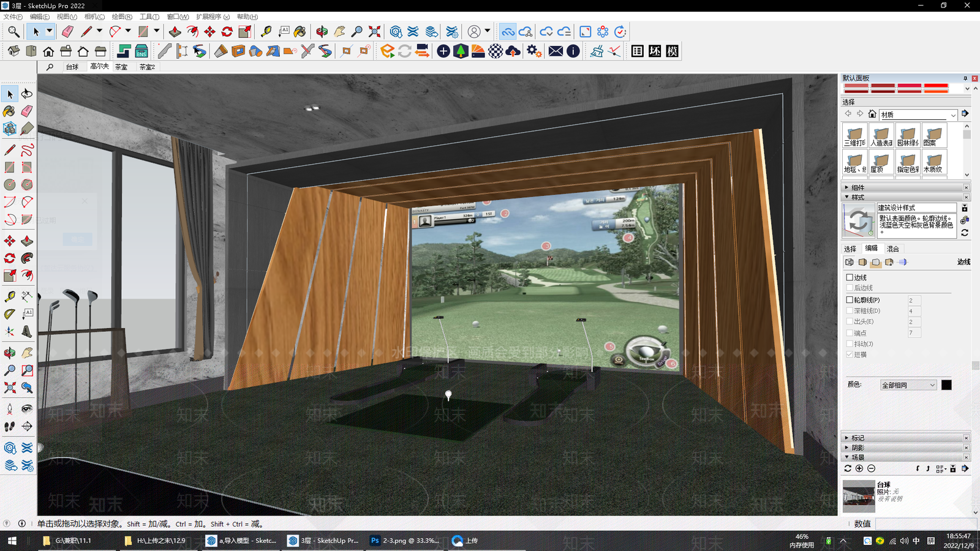Toggle the 后边线 back edges checkbox

[850, 288]
